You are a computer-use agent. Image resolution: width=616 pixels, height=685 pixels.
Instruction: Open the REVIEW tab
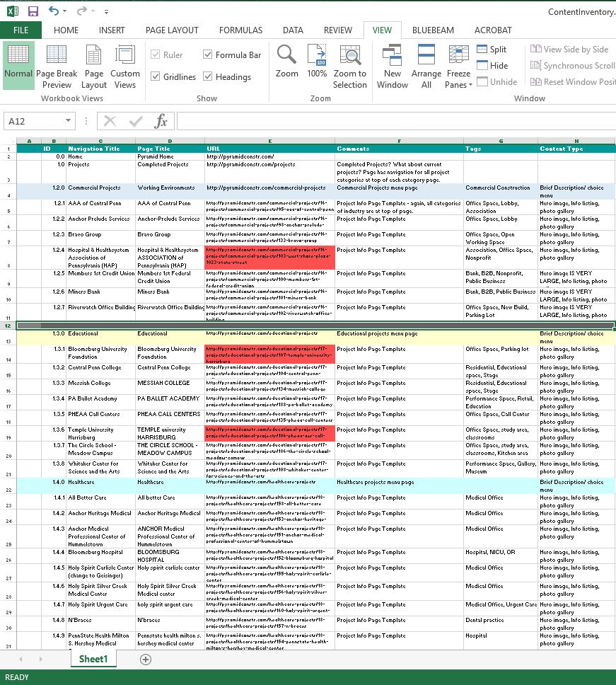click(338, 30)
